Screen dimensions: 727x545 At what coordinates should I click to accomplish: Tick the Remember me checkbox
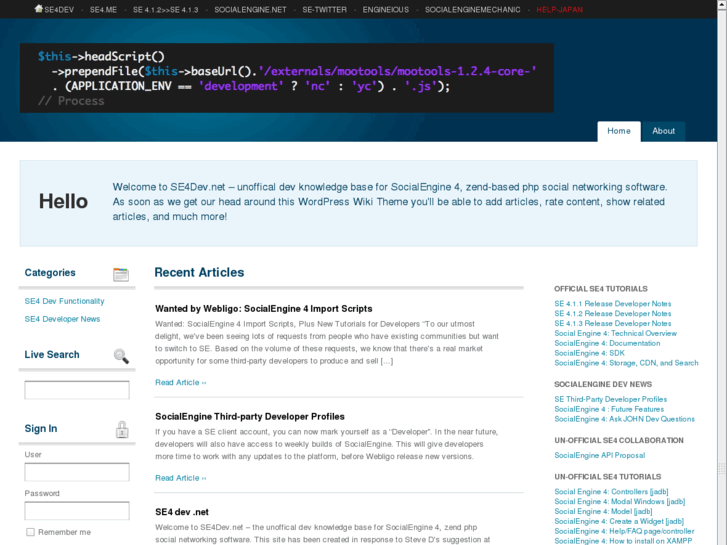31,532
